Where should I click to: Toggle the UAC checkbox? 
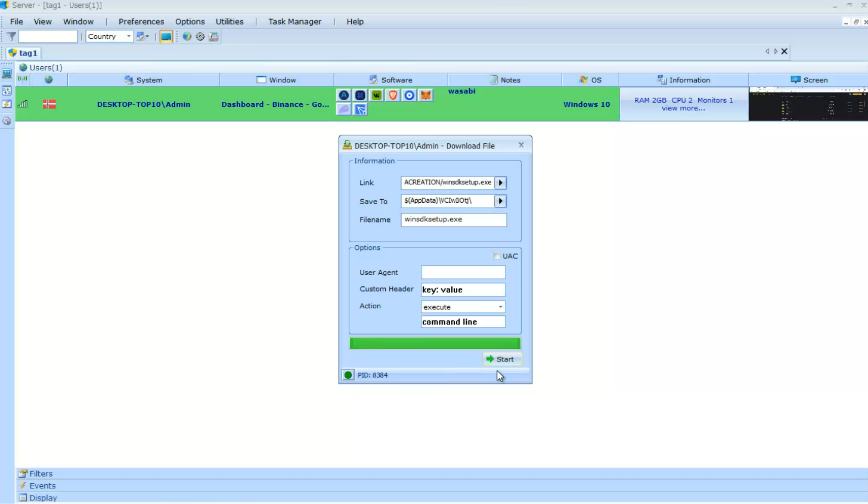point(497,256)
